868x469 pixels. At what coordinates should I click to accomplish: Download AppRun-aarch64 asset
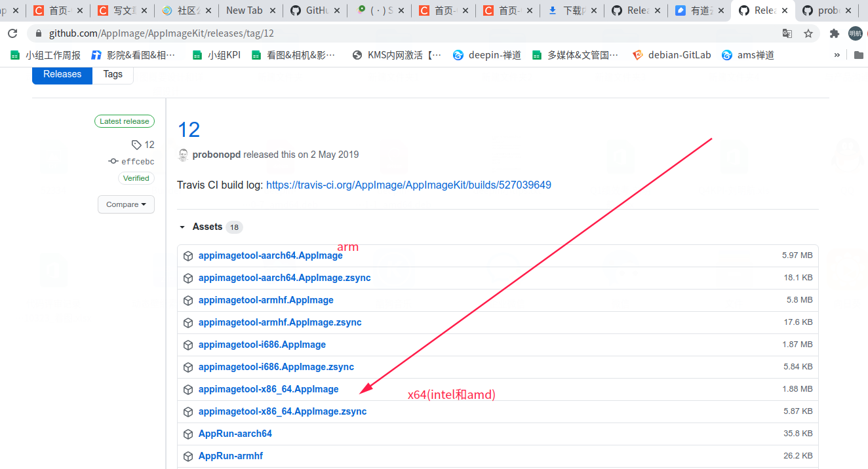click(235, 434)
